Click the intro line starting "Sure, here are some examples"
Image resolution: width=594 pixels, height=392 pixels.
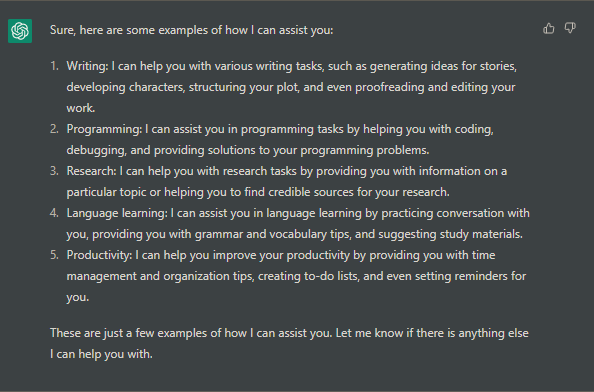(x=192, y=30)
